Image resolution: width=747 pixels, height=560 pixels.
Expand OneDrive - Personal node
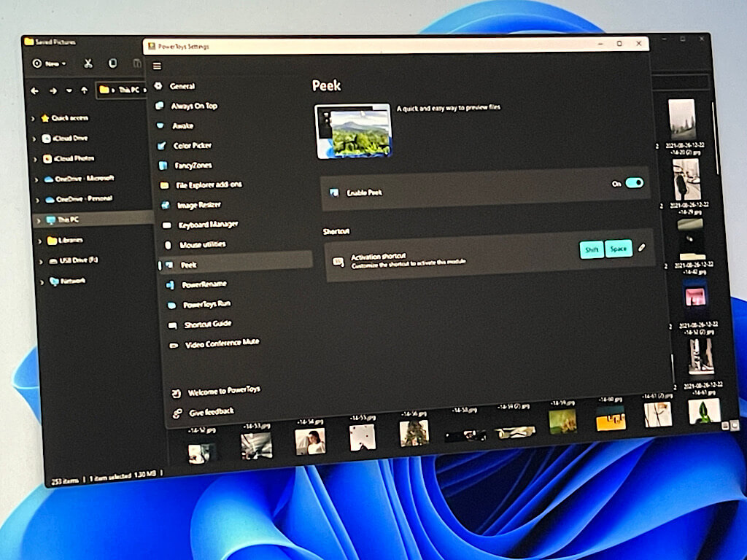click(x=38, y=201)
